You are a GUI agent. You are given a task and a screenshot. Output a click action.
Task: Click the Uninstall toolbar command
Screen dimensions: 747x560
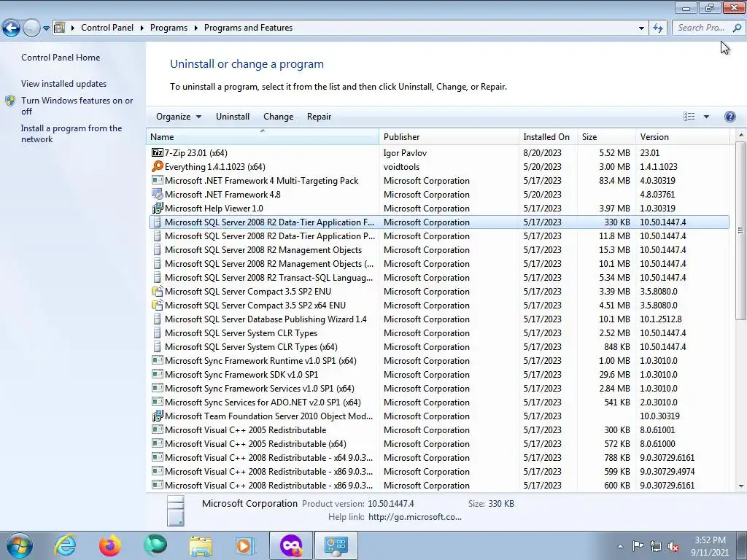(x=233, y=117)
